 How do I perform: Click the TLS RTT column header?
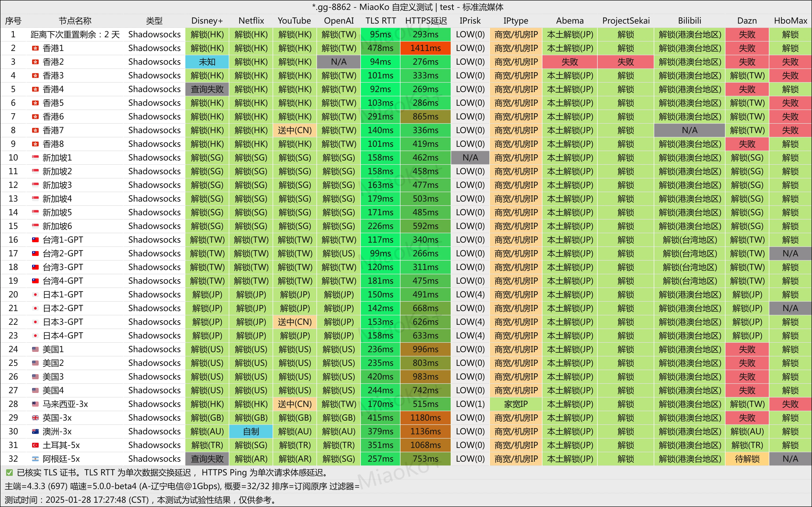[381, 21]
